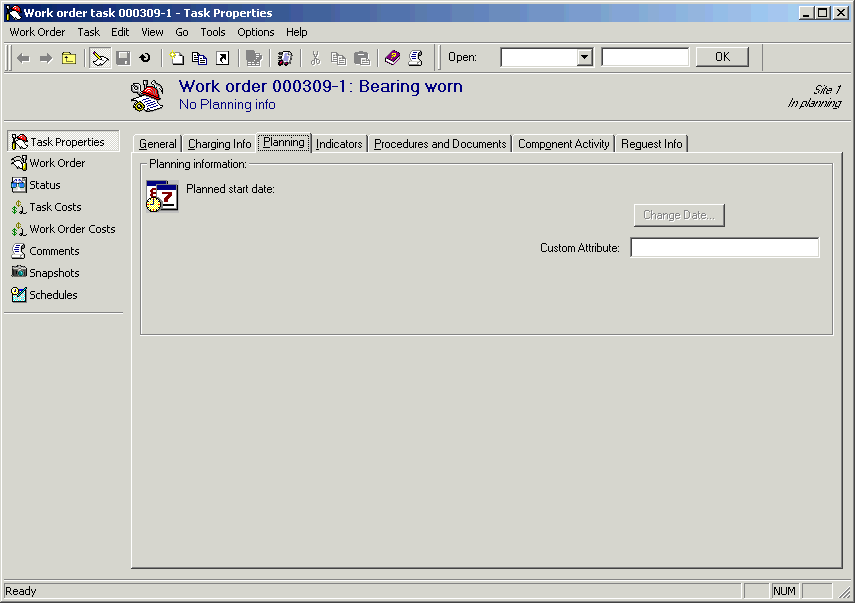Switch to the Request Info tab
This screenshot has height=603, width=855.
point(652,144)
